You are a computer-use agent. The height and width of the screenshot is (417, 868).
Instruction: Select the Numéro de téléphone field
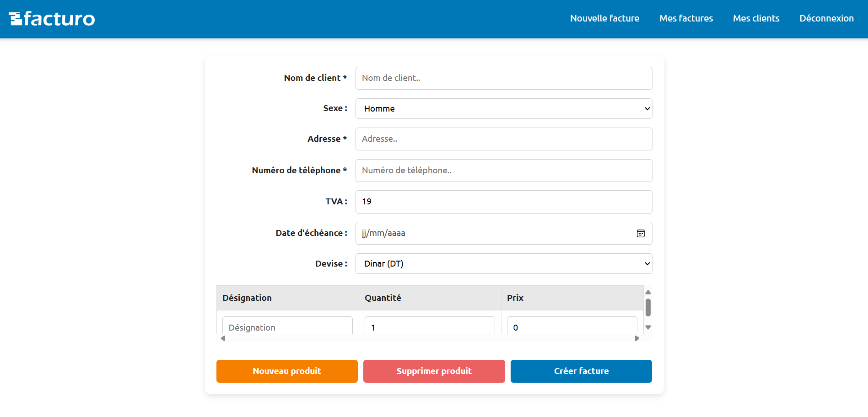point(503,171)
